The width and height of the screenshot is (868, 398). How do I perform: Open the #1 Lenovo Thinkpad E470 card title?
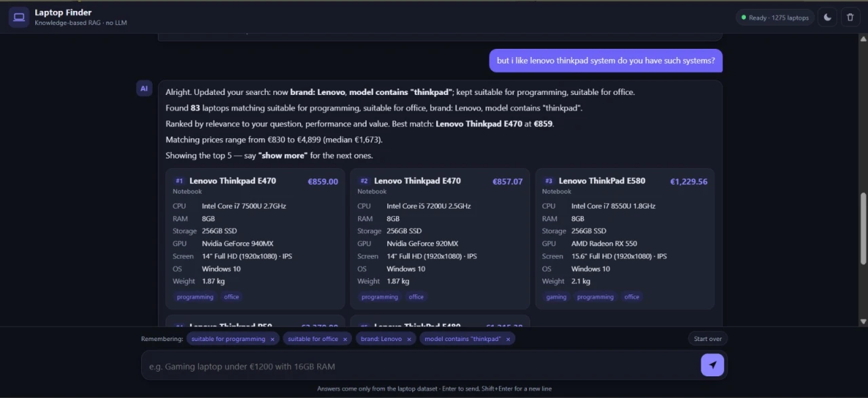click(233, 181)
